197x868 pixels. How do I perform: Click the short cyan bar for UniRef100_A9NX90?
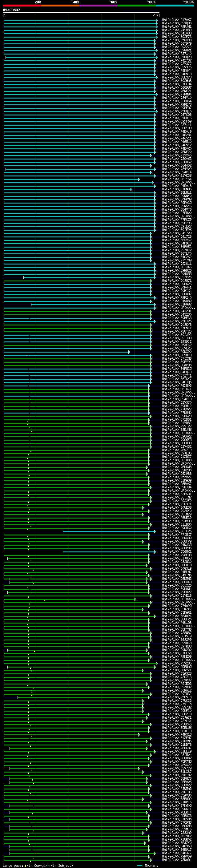tap(67, 352)
